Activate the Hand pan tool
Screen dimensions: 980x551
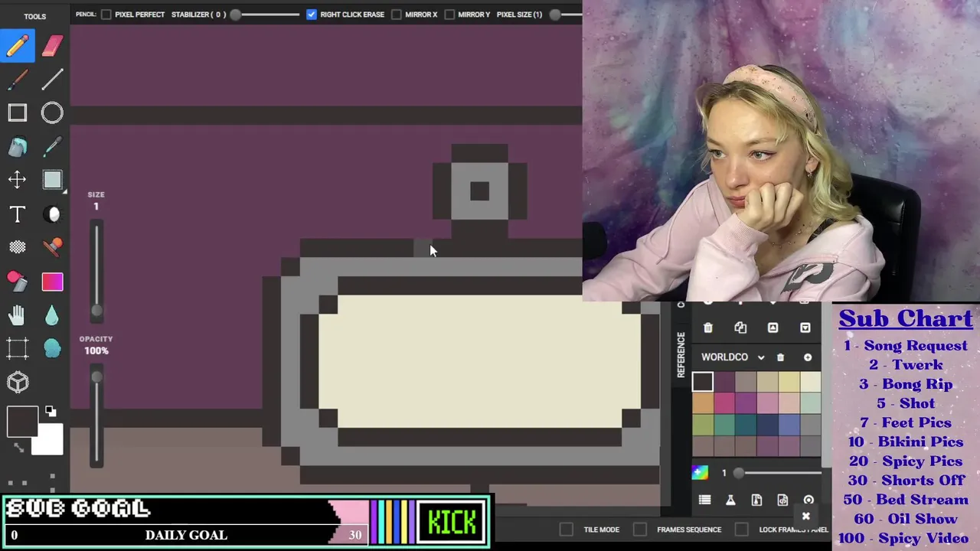point(18,315)
